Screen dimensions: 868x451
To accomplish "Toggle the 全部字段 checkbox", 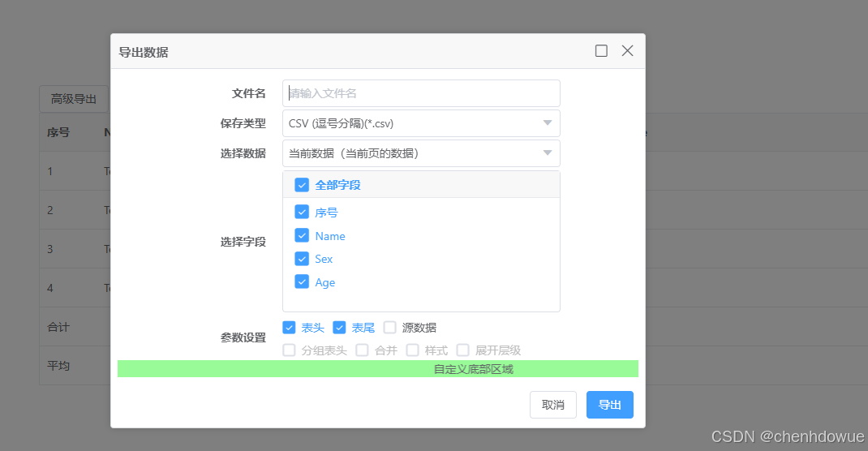I will click(x=302, y=185).
